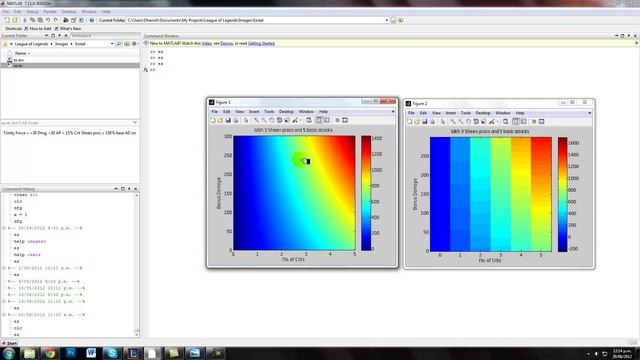The width and height of the screenshot is (640, 360).
Task: Click New Script icon in MATLAB toolbar
Action: (7, 20)
